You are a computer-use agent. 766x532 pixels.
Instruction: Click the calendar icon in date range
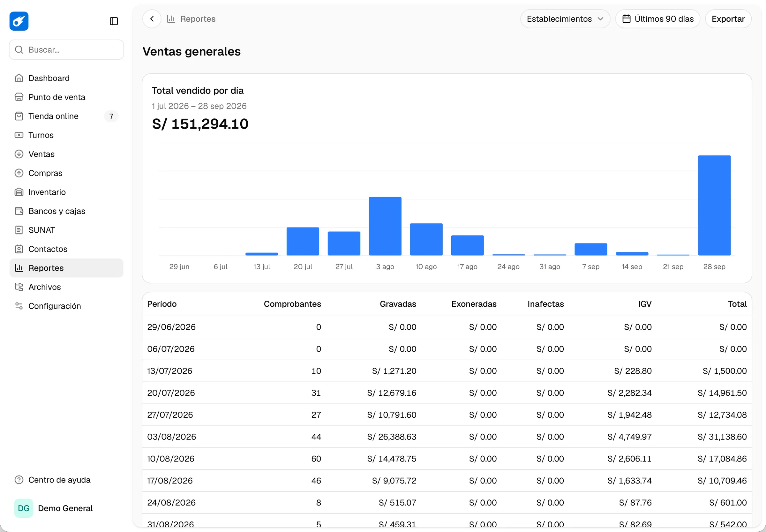pos(626,19)
